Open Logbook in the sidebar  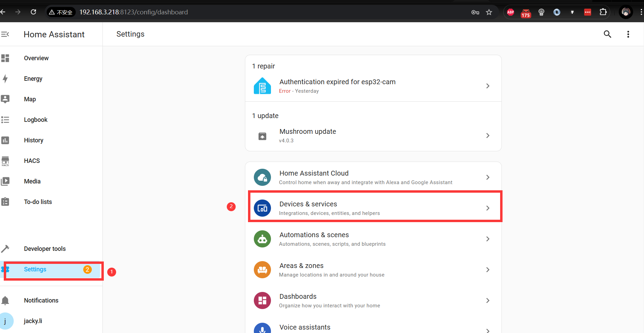(51, 120)
